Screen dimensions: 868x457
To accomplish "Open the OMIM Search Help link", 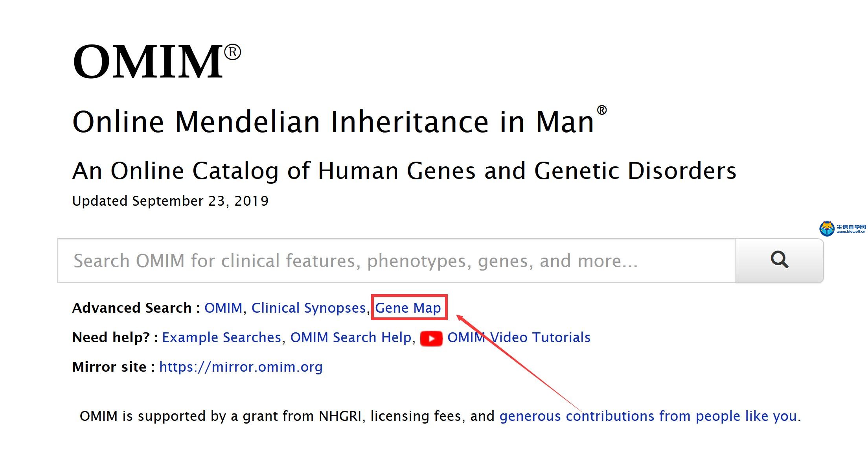I will pyautogui.click(x=351, y=337).
